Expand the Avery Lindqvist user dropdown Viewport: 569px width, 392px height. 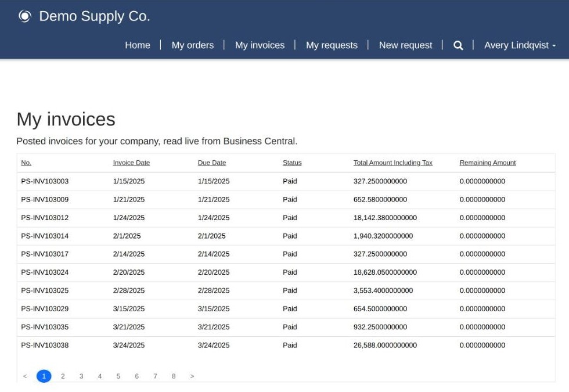tap(520, 45)
